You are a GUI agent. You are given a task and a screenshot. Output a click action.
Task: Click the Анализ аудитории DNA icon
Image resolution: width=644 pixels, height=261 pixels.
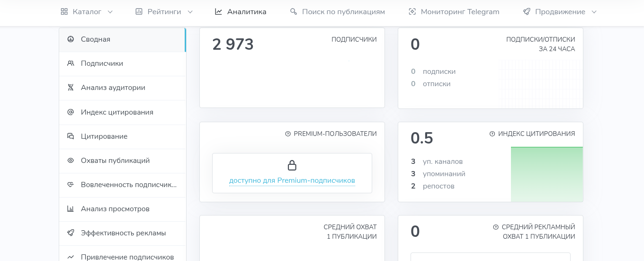click(x=71, y=88)
